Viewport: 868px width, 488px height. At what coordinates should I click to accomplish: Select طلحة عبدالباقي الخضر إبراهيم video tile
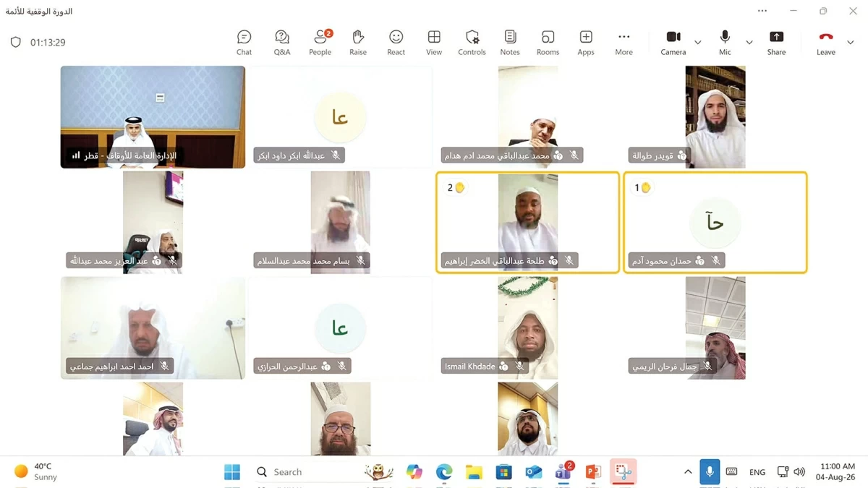[528, 223]
